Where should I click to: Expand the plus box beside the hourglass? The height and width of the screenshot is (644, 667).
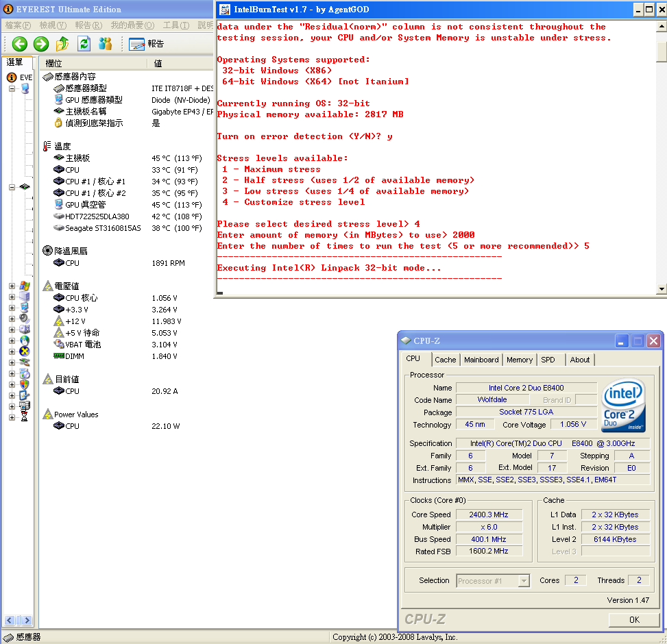click(x=12, y=417)
